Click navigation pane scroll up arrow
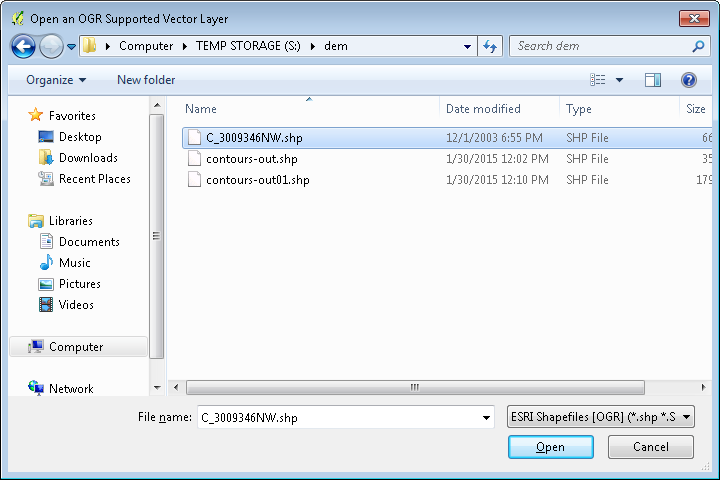This screenshot has height=480, width=720. click(x=157, y=105)
